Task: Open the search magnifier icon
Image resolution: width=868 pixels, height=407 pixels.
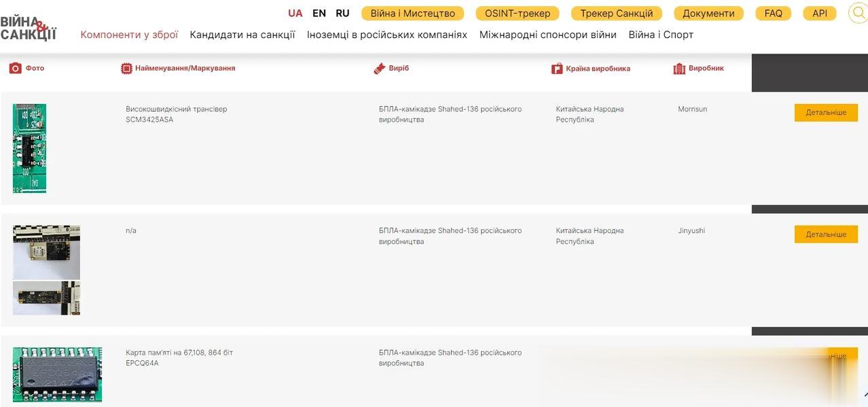Action: [x=858, y=13]
